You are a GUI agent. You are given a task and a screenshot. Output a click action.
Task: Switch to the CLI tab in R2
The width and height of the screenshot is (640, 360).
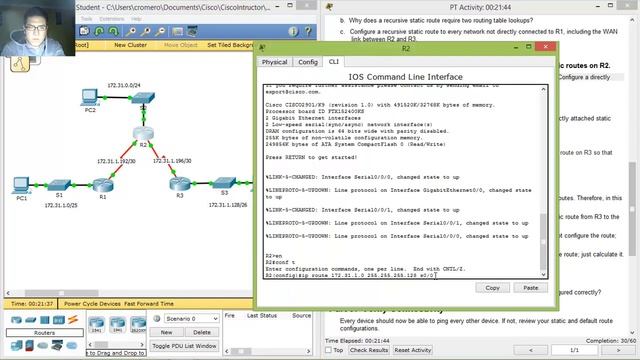point(333,62)
